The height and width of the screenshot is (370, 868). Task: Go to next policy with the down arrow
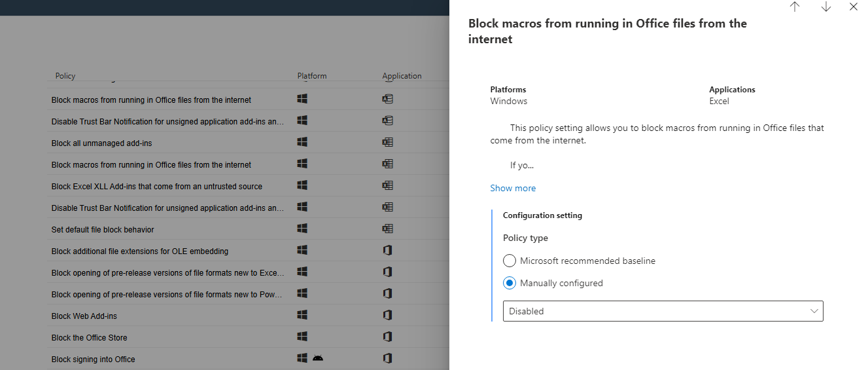(x=826, y=7)
